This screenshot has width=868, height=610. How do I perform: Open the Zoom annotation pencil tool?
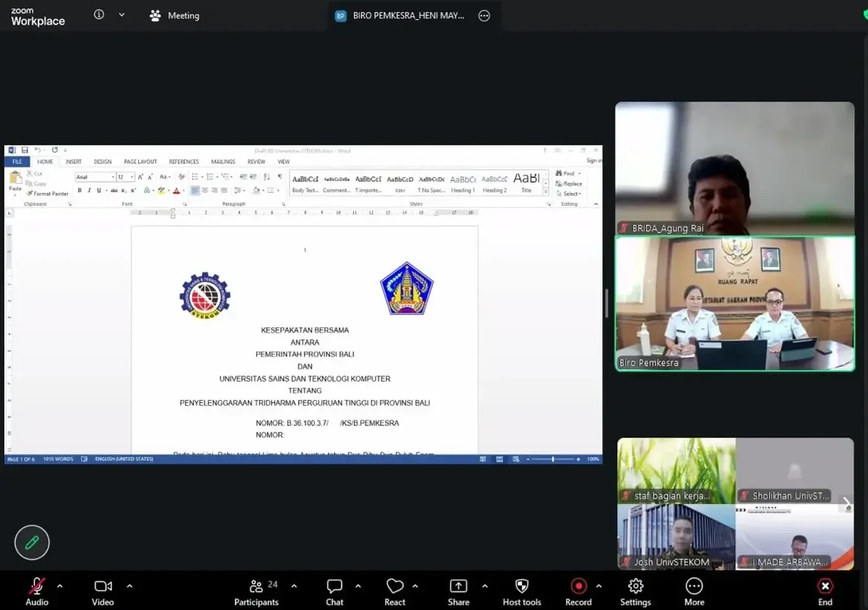tap(32, 542)
